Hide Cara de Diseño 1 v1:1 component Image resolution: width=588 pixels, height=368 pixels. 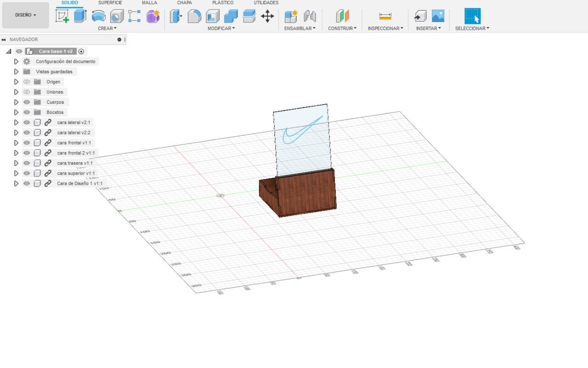click(27, 183)
